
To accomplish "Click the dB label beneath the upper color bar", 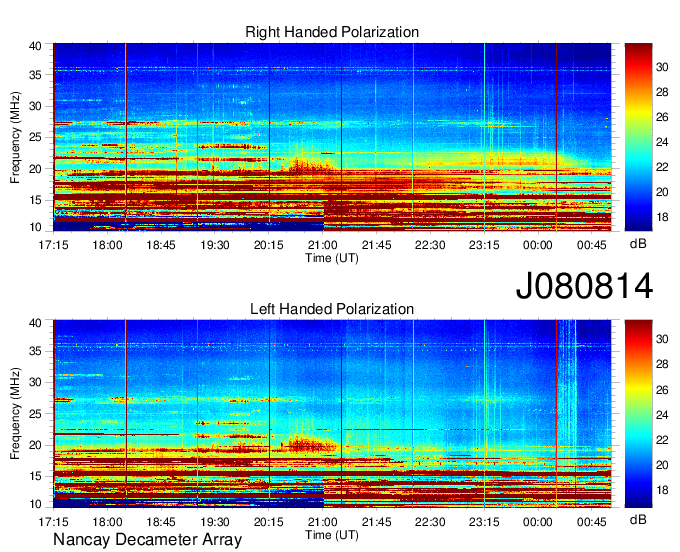I will [638, 244].
